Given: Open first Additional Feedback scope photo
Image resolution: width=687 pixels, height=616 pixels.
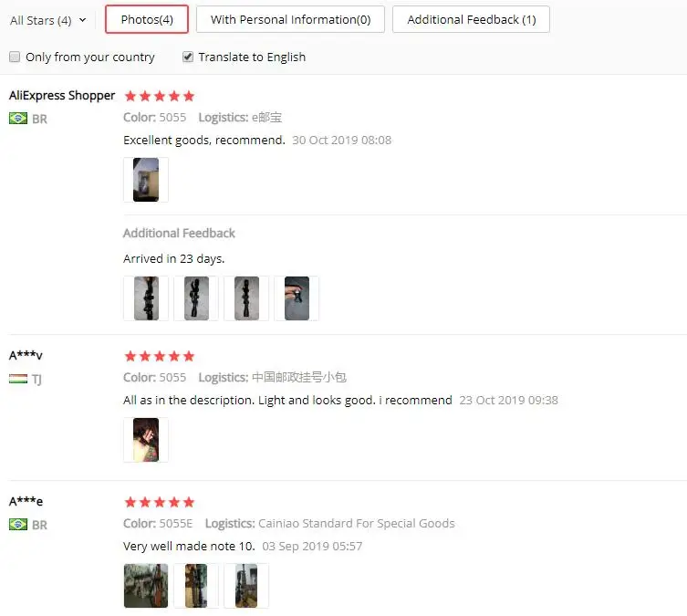Looking at the screenshot, I should pos(146,298).
